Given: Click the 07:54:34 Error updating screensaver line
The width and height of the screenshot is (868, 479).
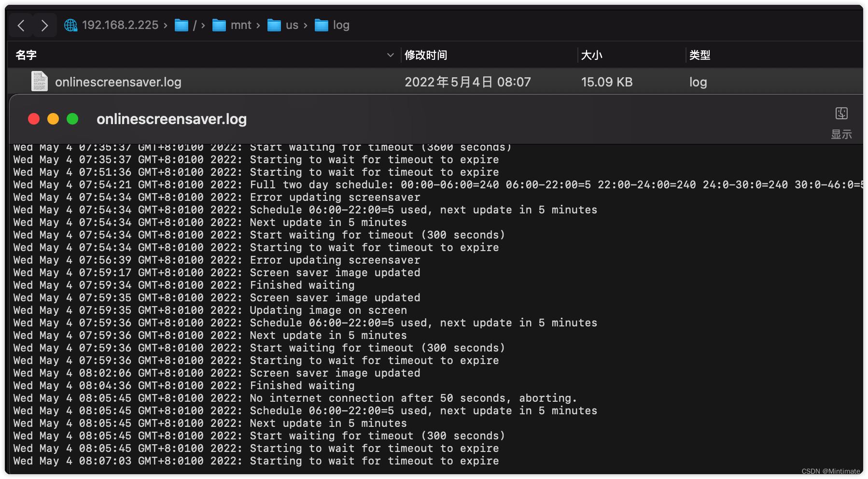Looking at the screenshot, I should pyautogui.click(x=217, y=197).
